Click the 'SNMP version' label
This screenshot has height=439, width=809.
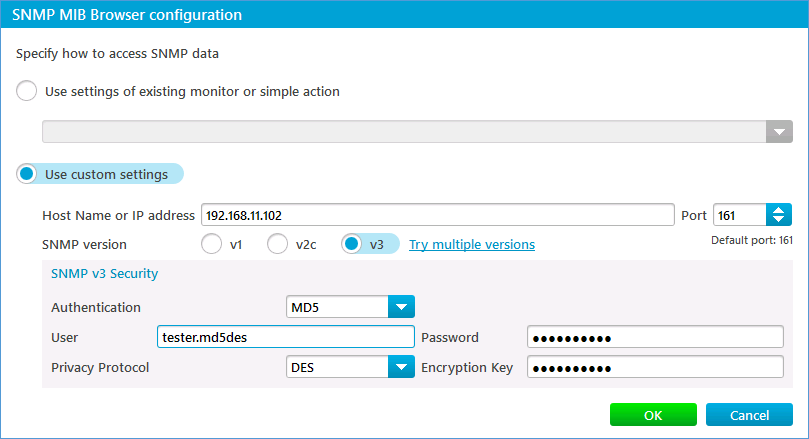point(84,245)
